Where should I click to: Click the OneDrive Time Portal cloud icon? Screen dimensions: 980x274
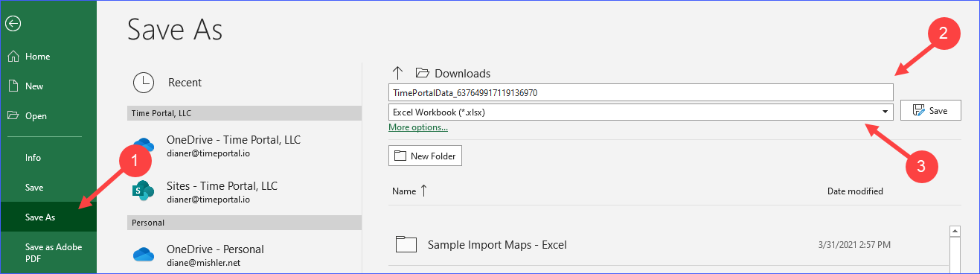click(143, 145)
